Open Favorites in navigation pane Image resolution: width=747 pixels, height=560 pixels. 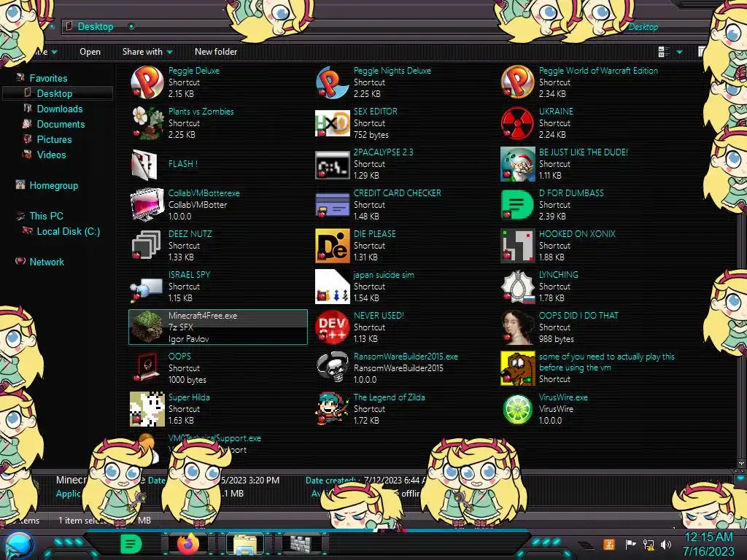[48, 78]
